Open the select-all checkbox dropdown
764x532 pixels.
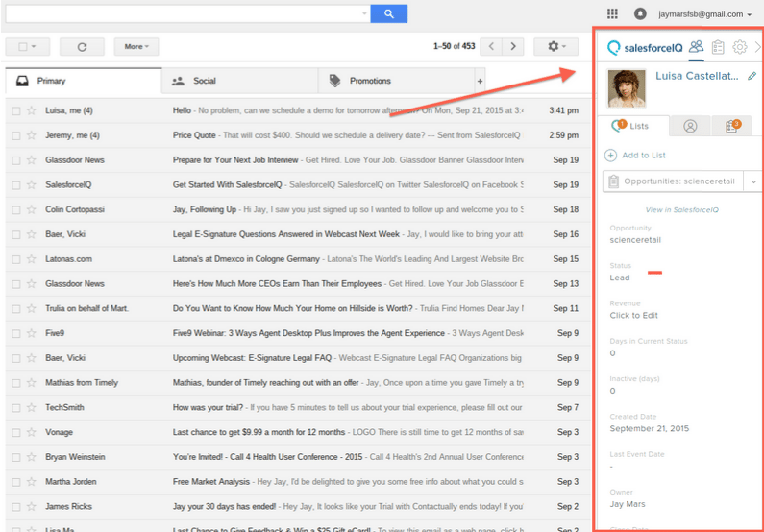(27, 47)
